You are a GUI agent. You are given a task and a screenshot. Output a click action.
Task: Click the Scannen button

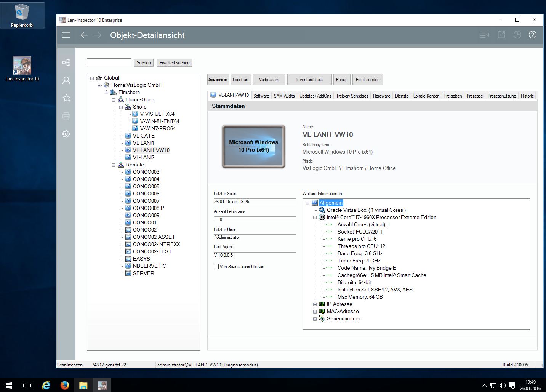218,80
